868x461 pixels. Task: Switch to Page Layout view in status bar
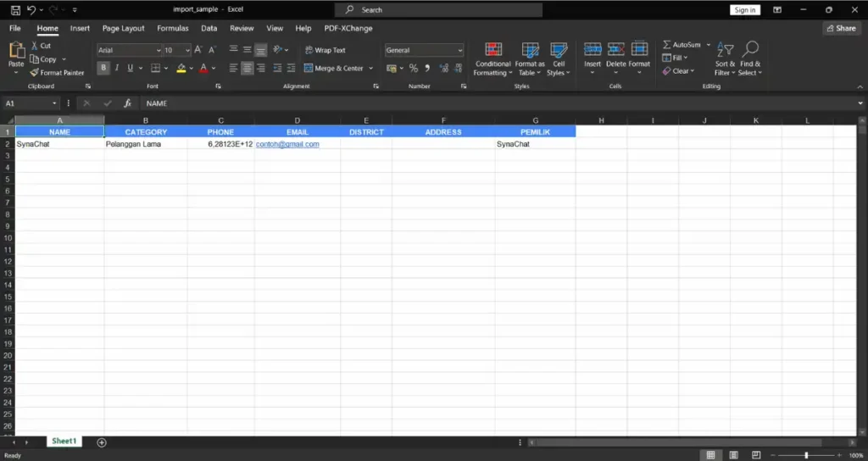[733, 455]
